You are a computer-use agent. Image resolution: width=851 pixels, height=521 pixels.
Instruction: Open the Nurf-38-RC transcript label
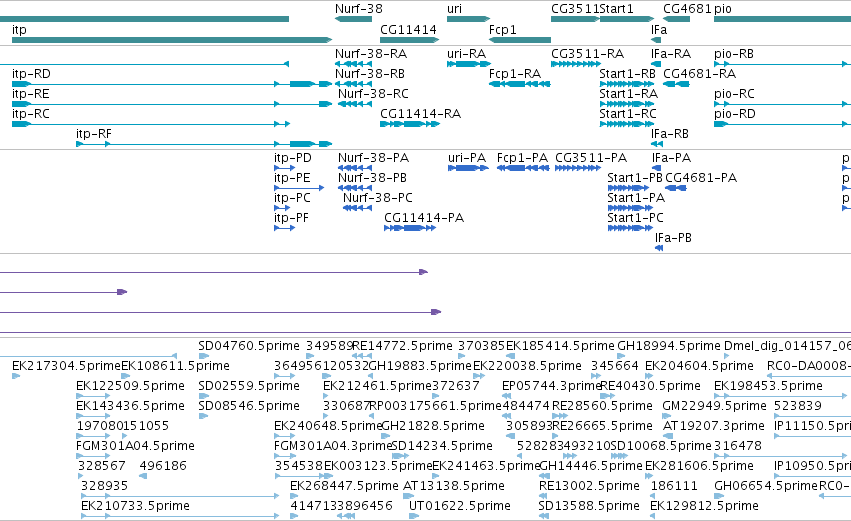(373, 94)
